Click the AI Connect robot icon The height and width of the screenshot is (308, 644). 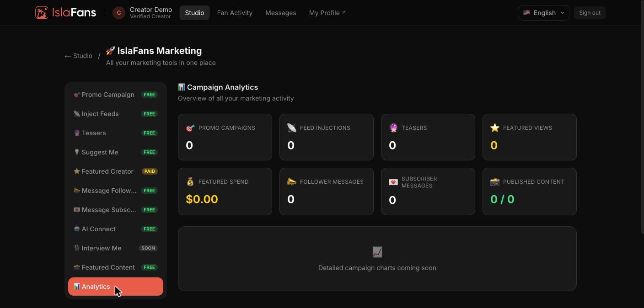coord(77,229)
